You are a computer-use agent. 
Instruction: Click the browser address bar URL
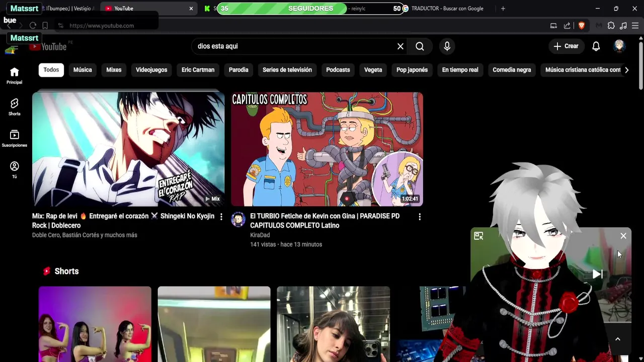point(102,26)
